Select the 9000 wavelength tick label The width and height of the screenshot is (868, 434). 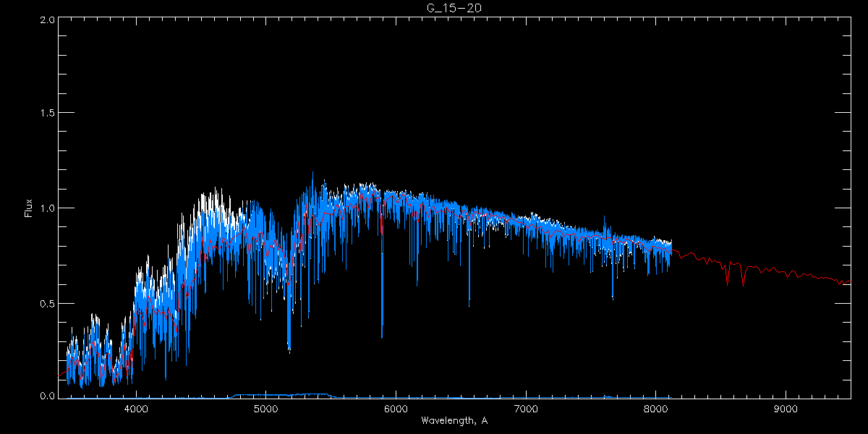coord(786,409)
